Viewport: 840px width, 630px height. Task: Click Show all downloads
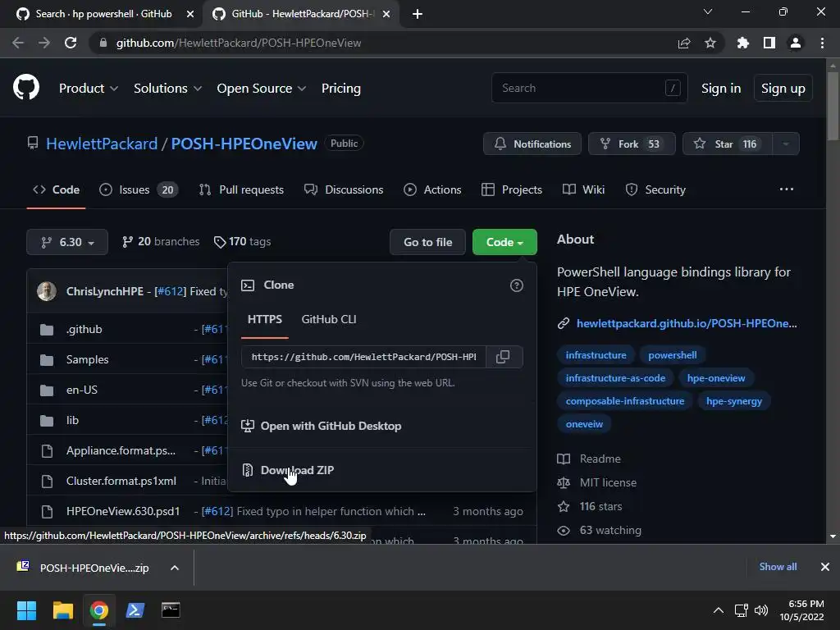[x=778, y=567]
